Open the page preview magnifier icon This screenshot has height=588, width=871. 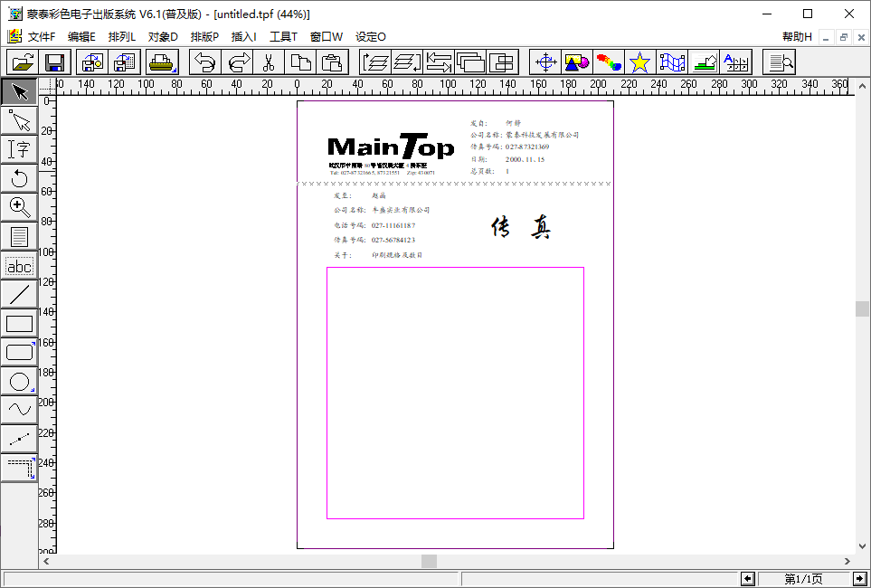click(x=780, y=62)
